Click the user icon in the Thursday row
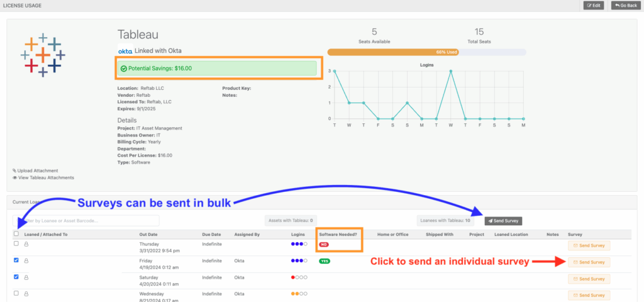This screenshot has height=302, width=644. point(26,243)
